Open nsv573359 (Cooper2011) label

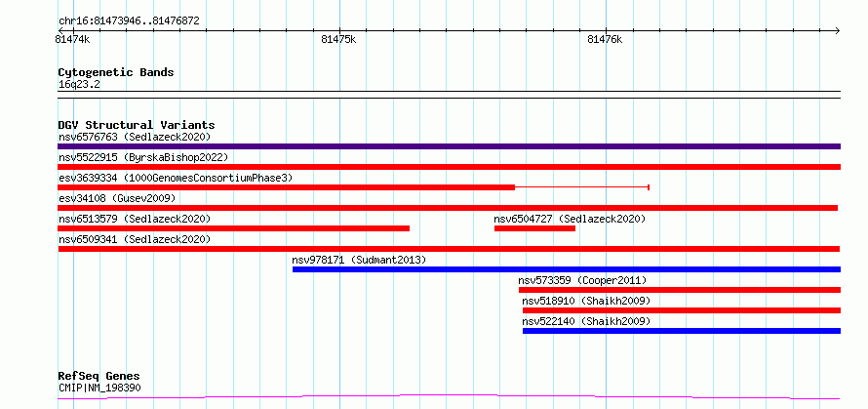pos(582,280)
